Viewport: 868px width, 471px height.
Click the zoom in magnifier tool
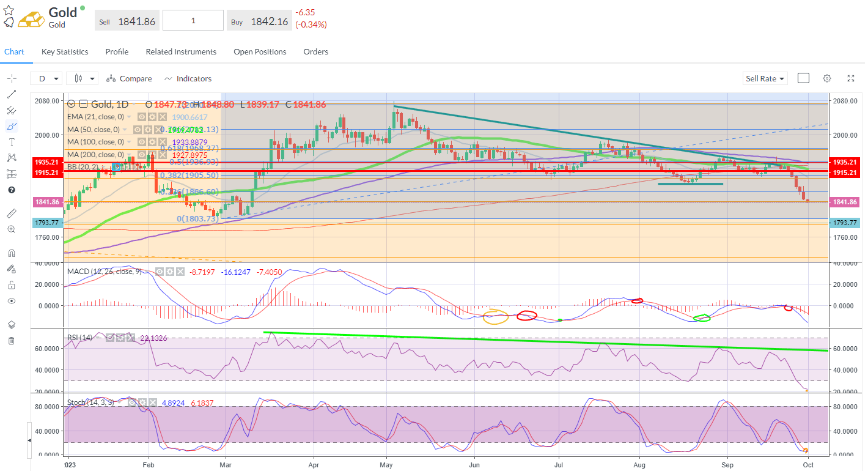12,229
